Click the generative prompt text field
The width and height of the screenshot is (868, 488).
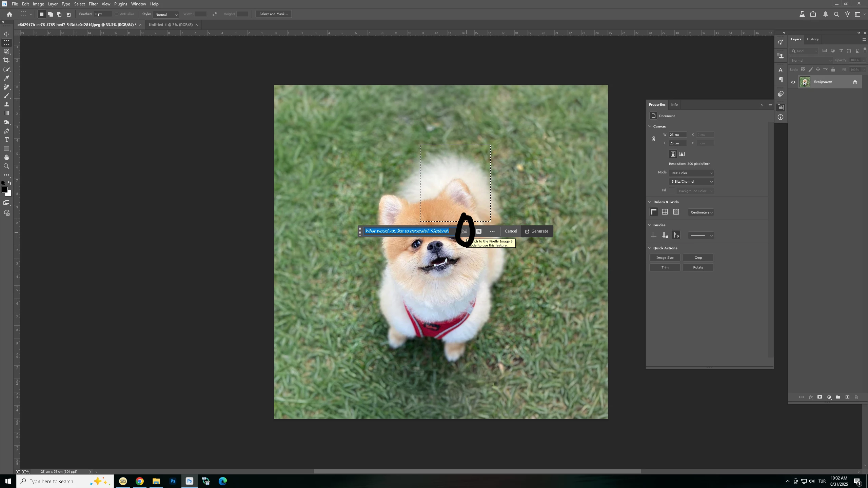click(407, 231)
